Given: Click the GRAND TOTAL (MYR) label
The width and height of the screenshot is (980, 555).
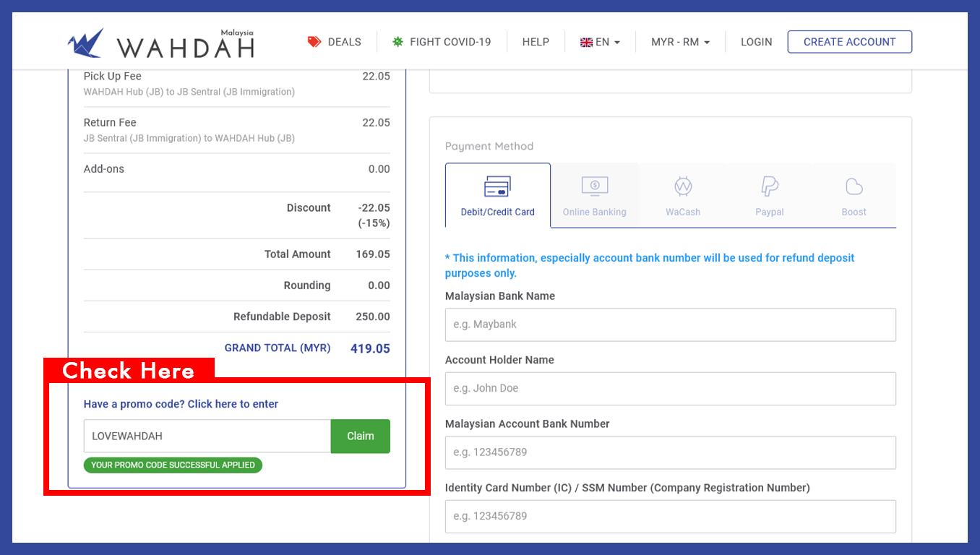Looking at the screenshot, I should tap(278, 348).
